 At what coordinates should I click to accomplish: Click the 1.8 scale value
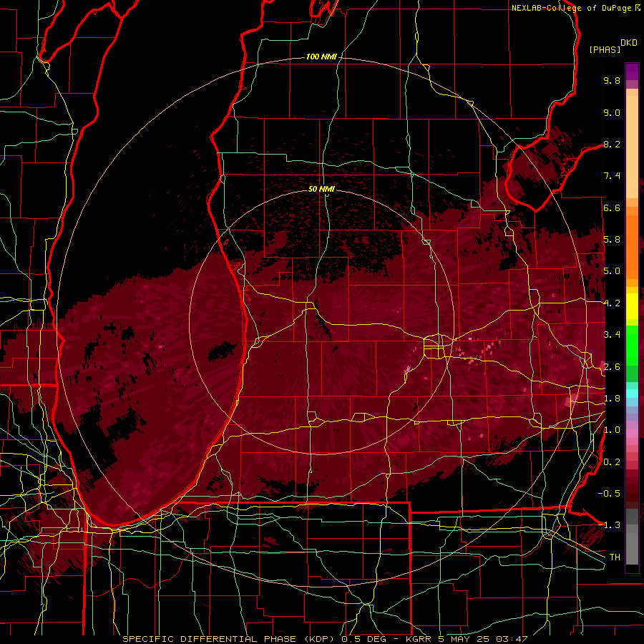click(x=612, y=399)
